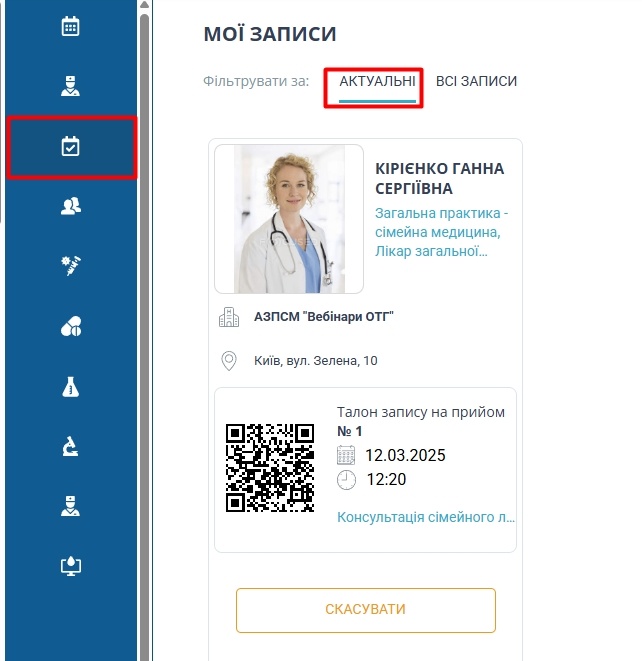Image resolution: width=642 pixels, height=661 pixels.
Task: Click the scrollbar up arrow
Action: point(144,5)
